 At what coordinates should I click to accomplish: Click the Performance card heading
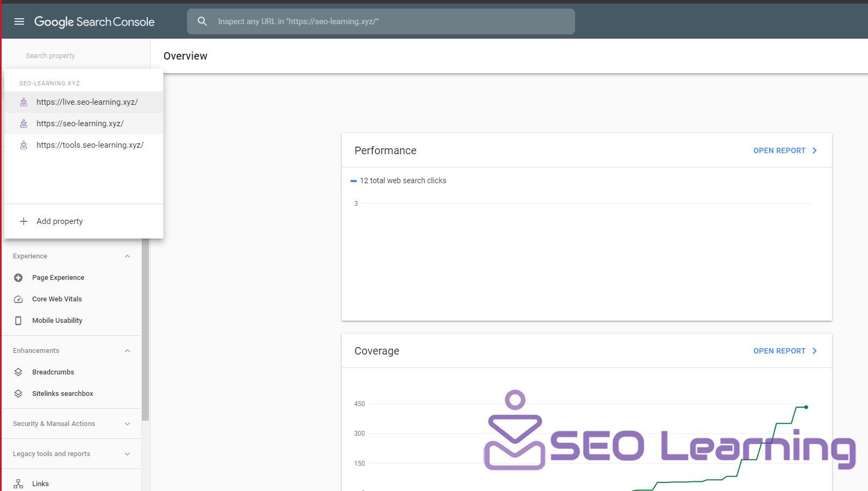pos(385,150)
